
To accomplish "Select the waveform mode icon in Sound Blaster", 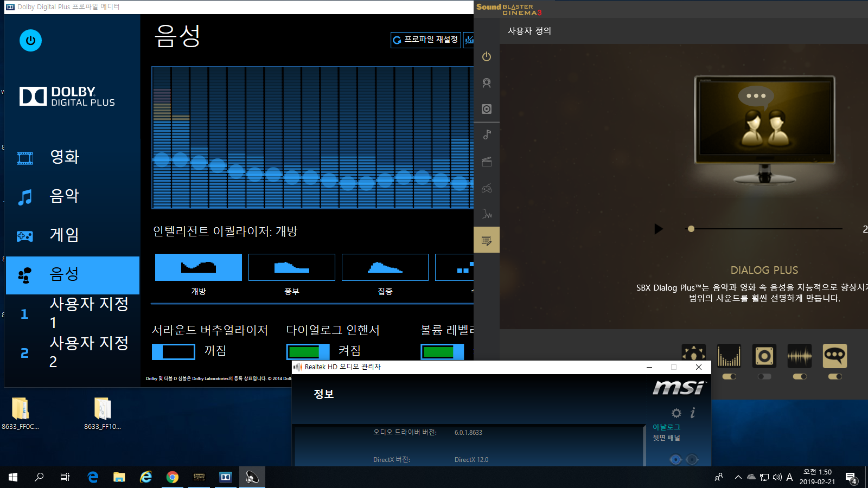I will click(x=487, y=214).
